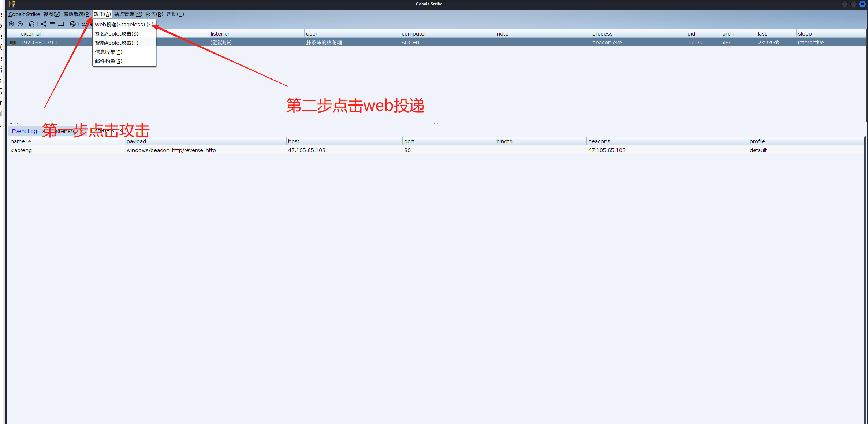Viewport: 868px width, 424px height.
Task: Open the 报告(R) menu
Action: point(154,14)
